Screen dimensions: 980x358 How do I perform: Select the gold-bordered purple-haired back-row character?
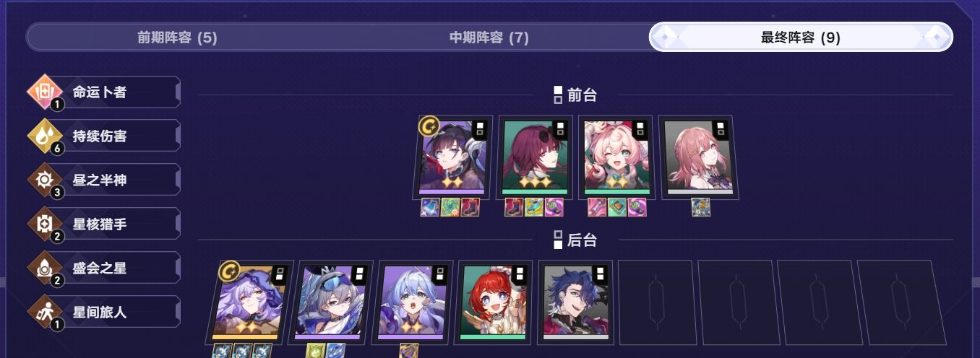click(x=251, y=302)
